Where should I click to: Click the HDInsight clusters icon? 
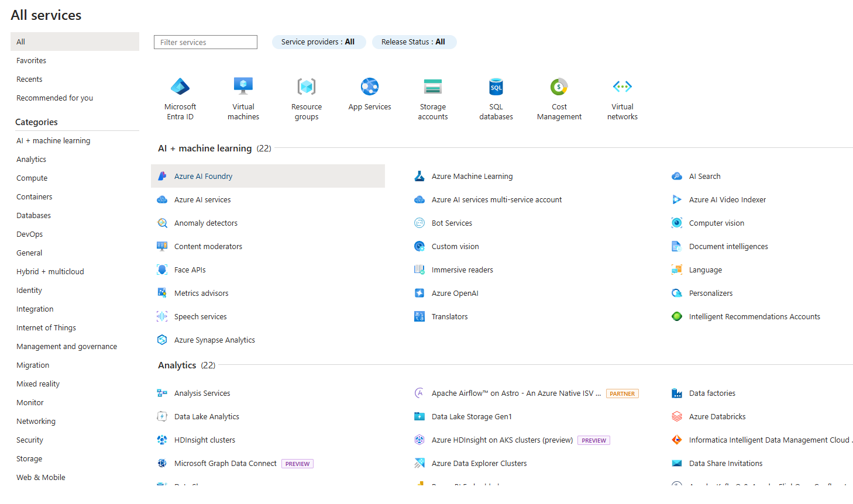(162, 440)
